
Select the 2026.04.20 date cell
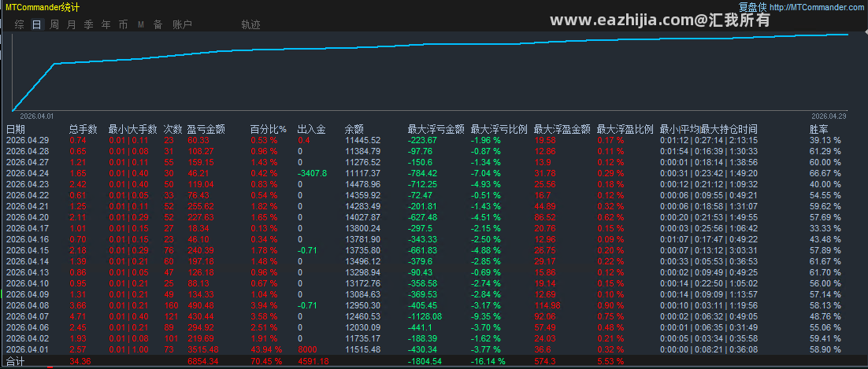28,217
